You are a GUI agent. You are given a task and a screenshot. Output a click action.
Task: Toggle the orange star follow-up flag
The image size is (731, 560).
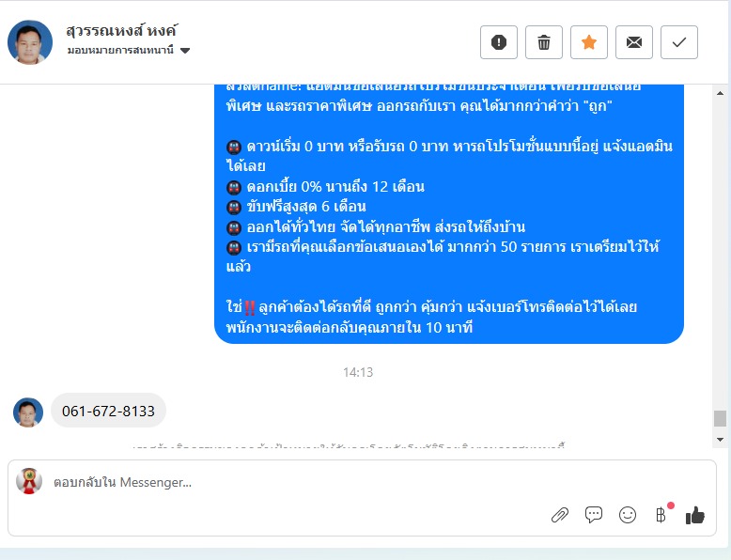(589, 42)
